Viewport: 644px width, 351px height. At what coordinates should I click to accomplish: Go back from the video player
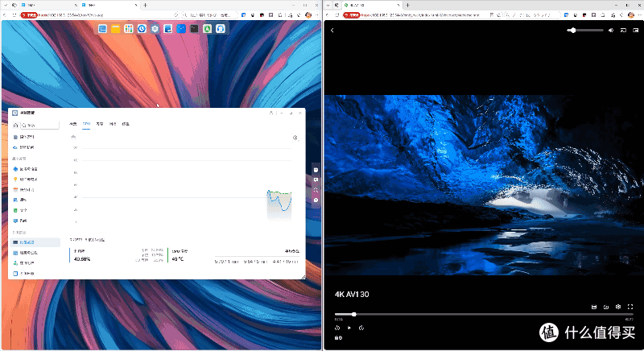[x=332, y=31]
